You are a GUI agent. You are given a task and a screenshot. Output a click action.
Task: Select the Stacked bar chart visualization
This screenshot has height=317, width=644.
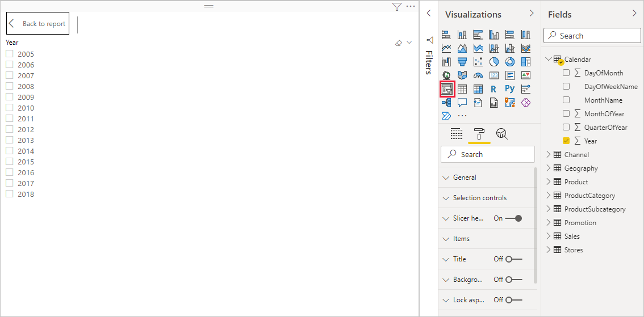pyautogui.click(x=446, y=35)
